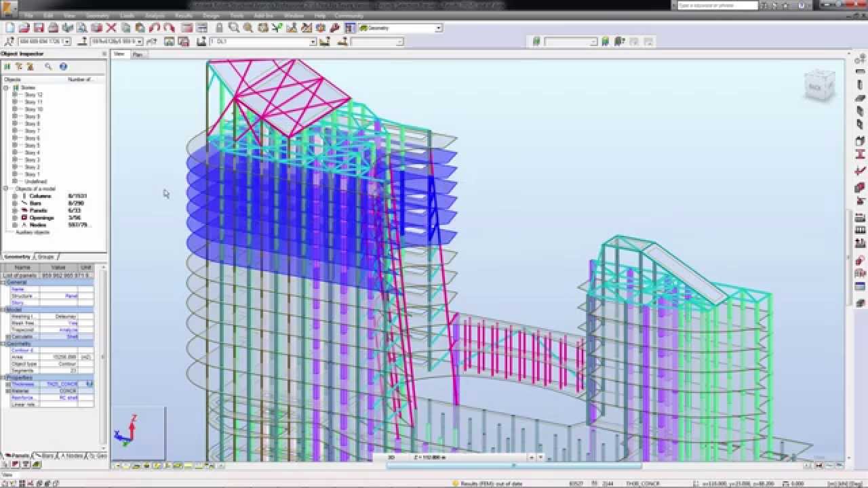Click the New document icon

tap(9, 28)
